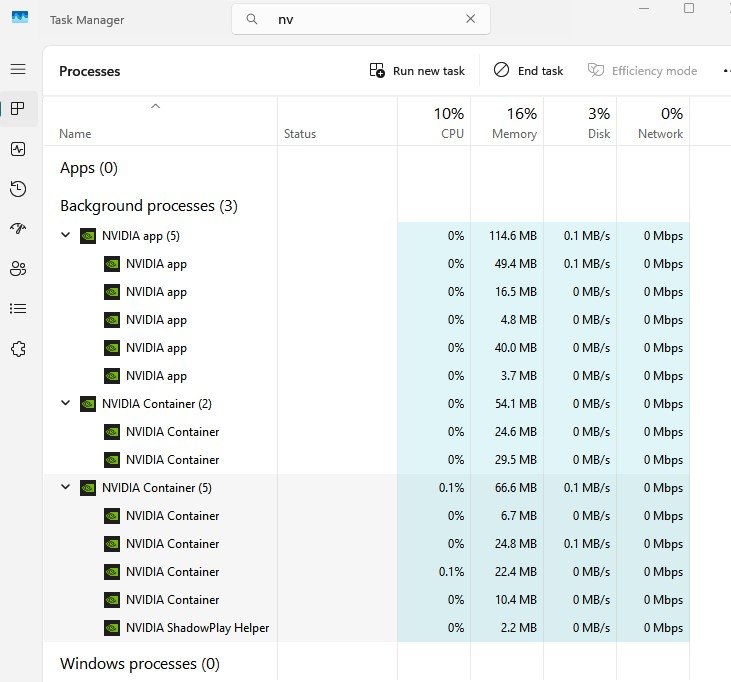
Task: Collapse the NVIDIA Container (2) group
Action: coord(66,403)
